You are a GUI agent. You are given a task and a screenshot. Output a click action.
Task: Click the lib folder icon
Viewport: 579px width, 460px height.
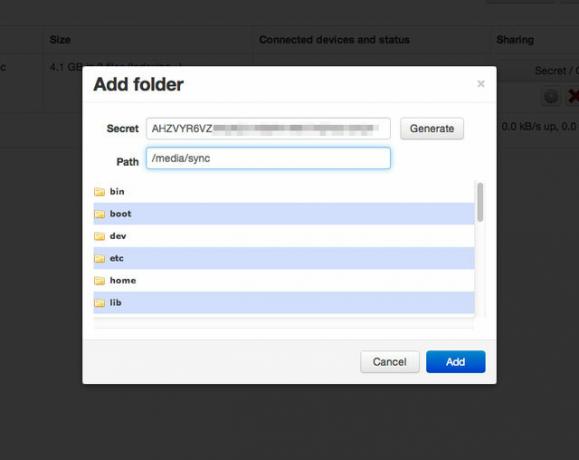(x=99, y=303)
